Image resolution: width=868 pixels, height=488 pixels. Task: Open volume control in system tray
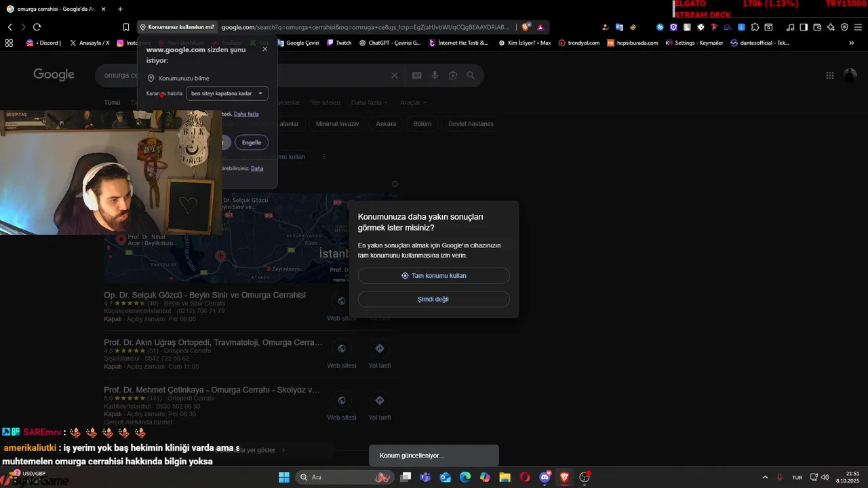tap(825, 477)
